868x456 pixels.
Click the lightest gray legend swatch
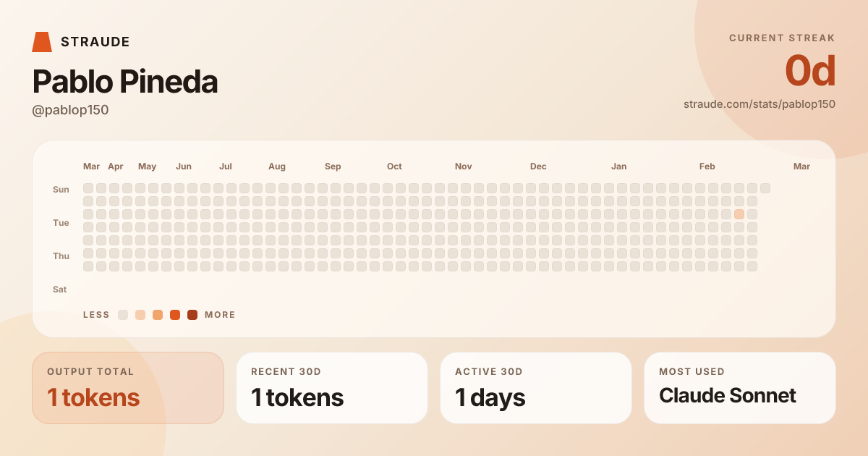[123, 315]
